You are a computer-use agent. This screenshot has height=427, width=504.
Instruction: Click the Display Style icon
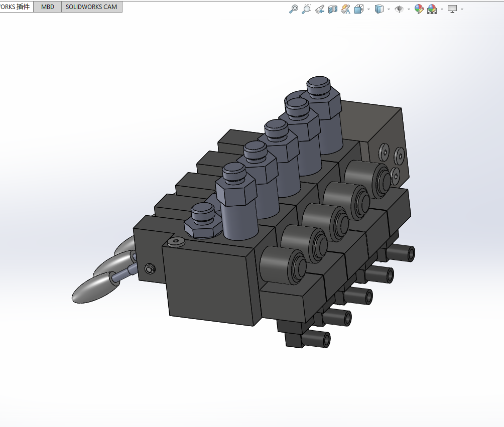380,9
